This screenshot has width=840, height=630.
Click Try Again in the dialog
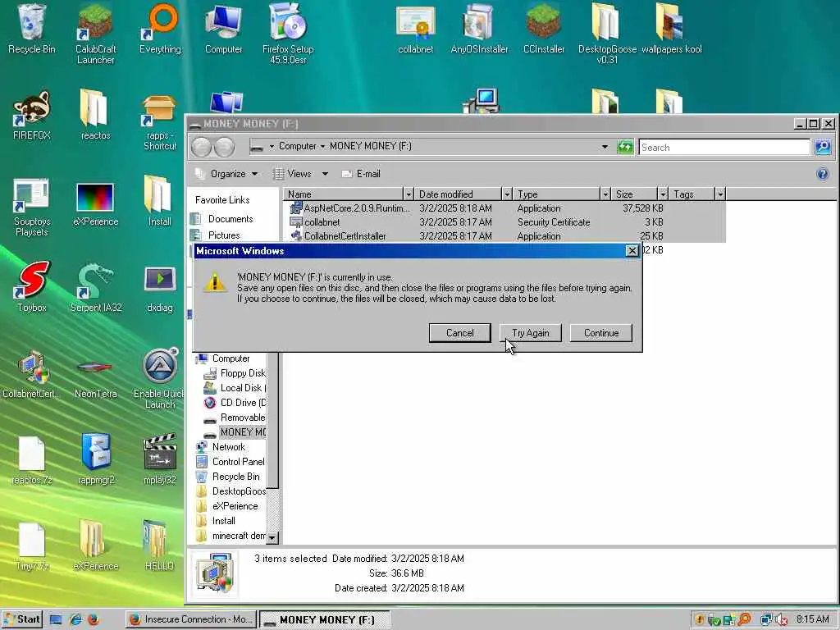[x=531, y=333]
